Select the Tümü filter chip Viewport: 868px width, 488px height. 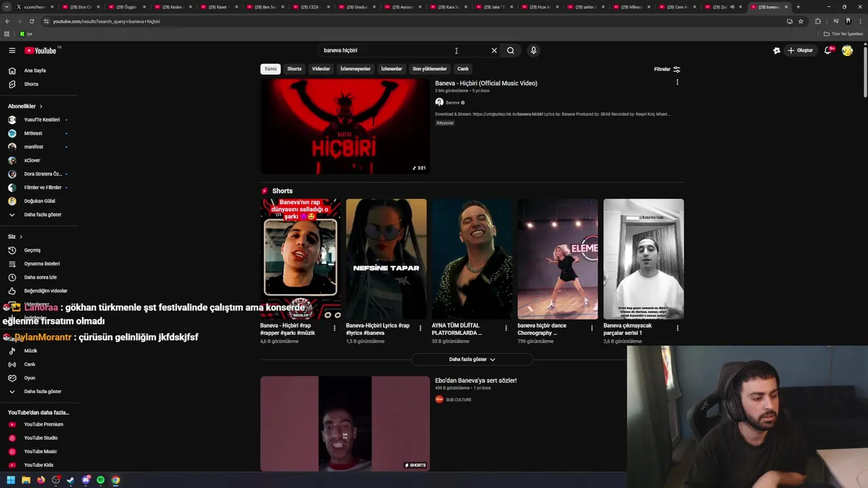point(271,68)
